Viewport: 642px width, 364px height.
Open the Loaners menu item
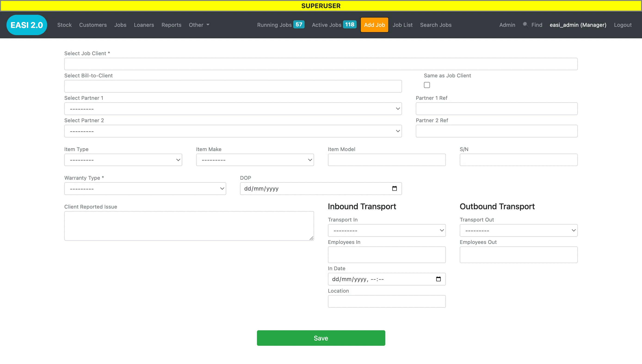(x=144, y=25)
